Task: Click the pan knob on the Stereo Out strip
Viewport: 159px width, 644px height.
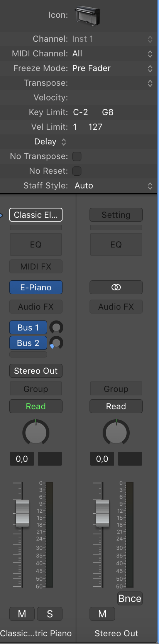Action: [x=116, y=432]
